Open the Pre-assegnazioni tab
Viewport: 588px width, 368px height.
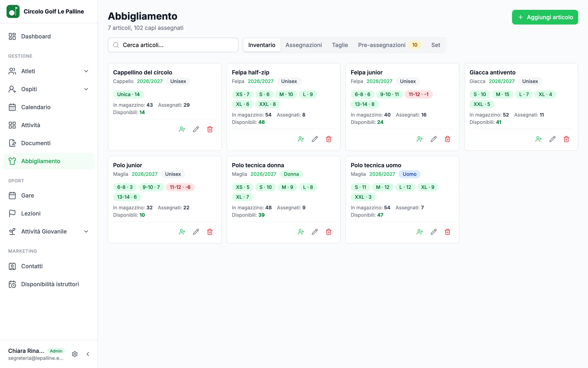389,45
